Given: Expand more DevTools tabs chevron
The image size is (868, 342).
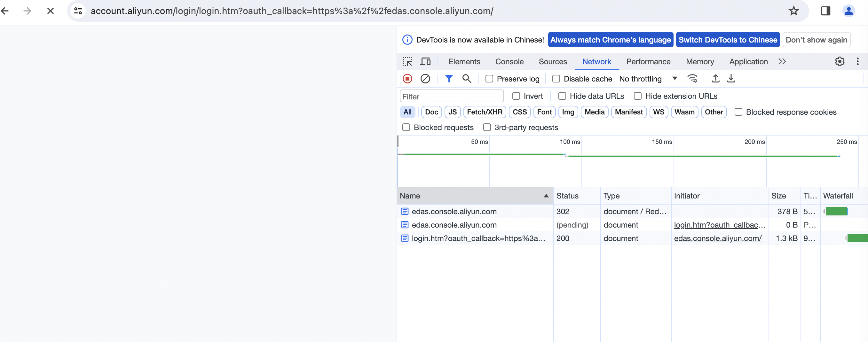Looking at the screenshot, I should tap(782, 62).
